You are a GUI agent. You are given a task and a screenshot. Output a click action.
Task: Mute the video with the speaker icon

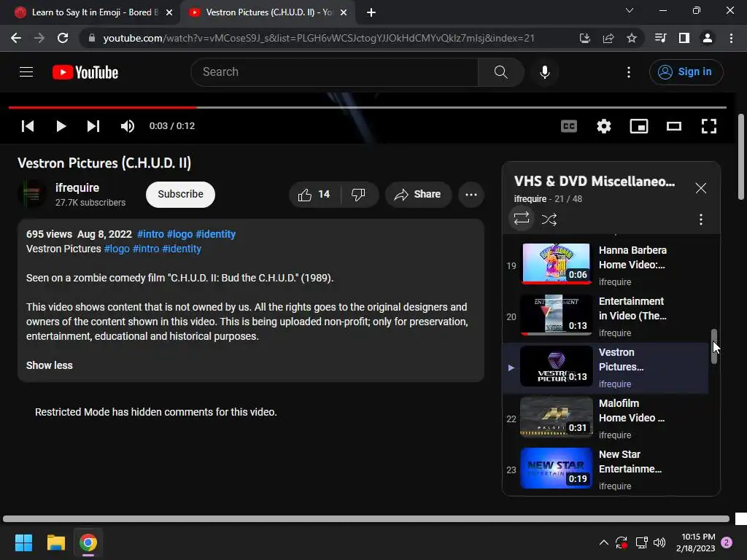point(127,126)
